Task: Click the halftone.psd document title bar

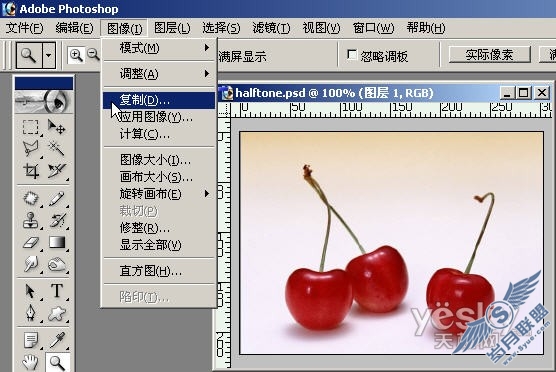Action: click(x=358, y=93)
